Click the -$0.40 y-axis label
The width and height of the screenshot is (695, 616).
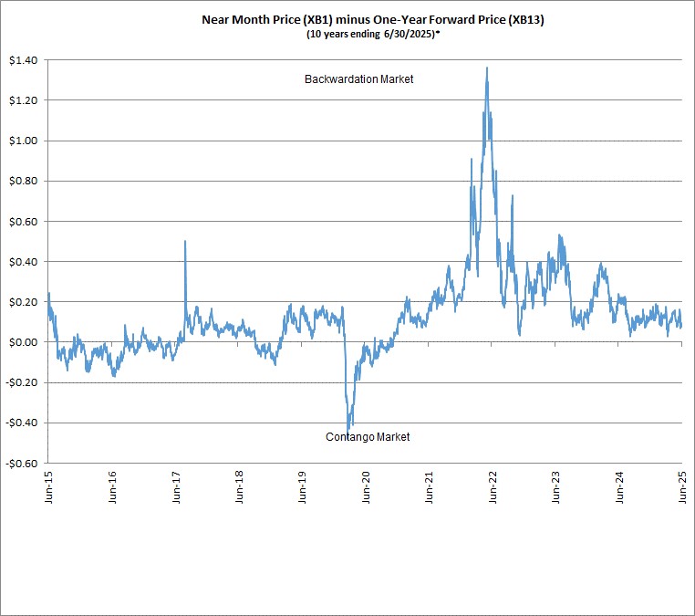(21, 423)
